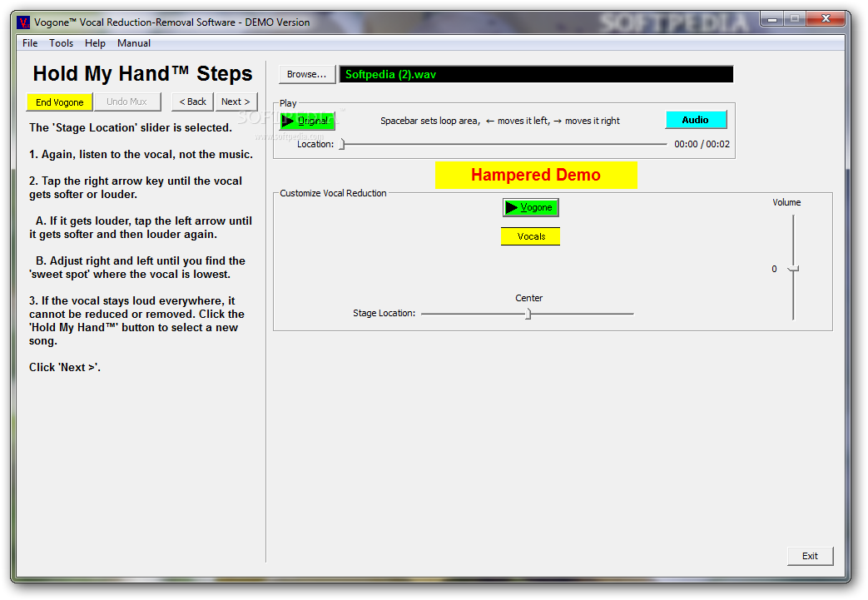This screenshot has width=868, height=600.
Task: Click the Hampered Demo banner
Action: tap(536, 175)
